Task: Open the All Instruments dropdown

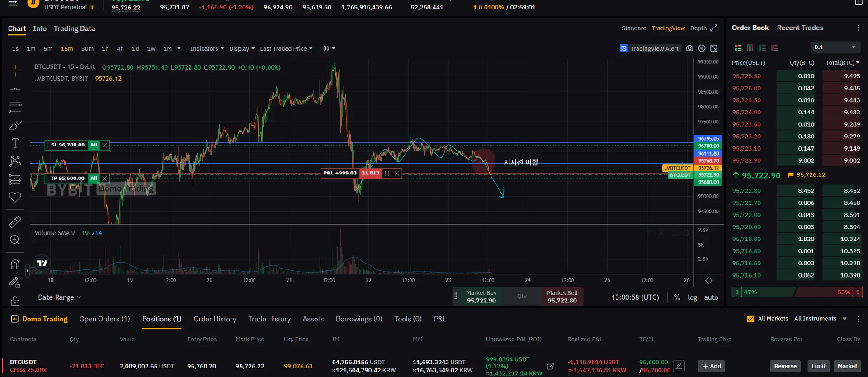Action: coord(821,319)
